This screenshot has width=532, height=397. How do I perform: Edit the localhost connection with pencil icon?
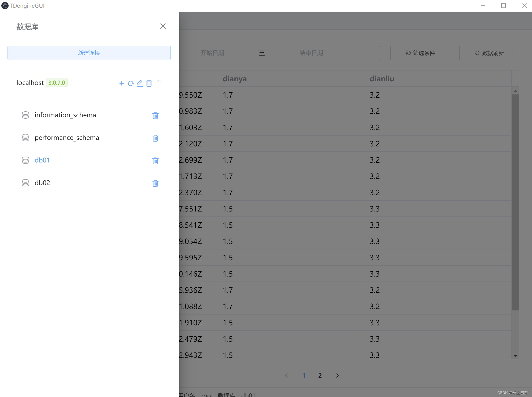point(140,83)
